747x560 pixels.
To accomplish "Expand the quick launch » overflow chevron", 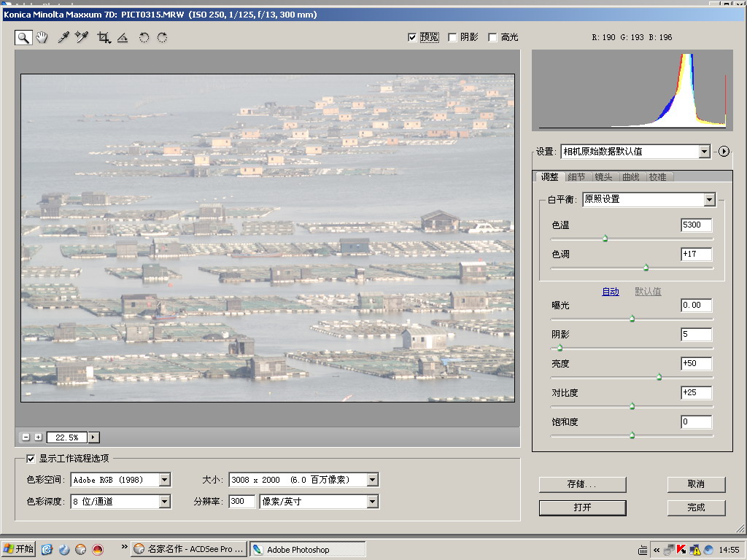I will 124,547.
